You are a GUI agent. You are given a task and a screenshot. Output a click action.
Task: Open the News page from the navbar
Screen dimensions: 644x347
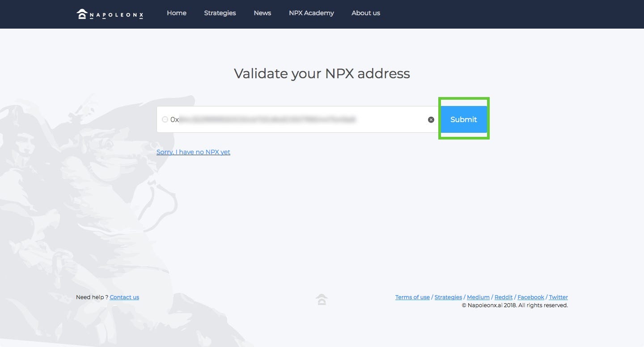pyautogui.click(x=263, y=13)
